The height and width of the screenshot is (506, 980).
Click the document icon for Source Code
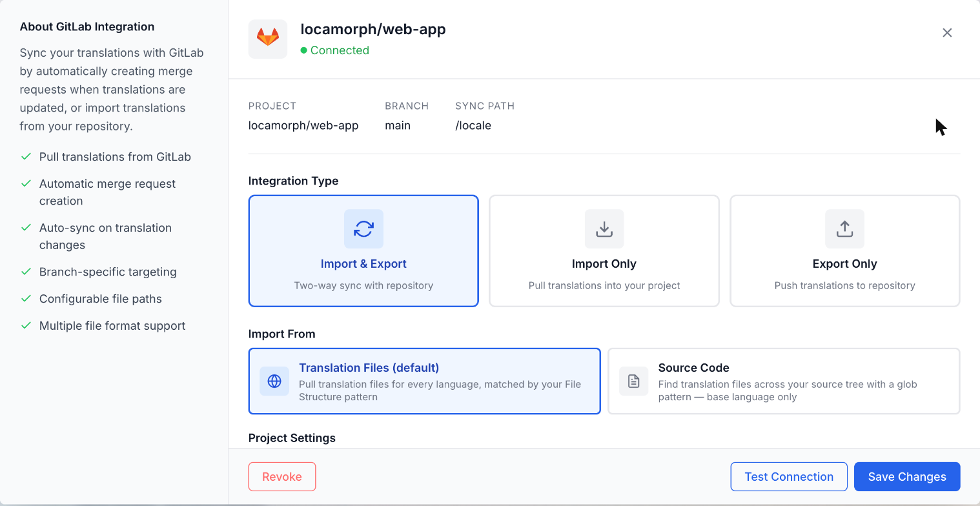[634, 381]
